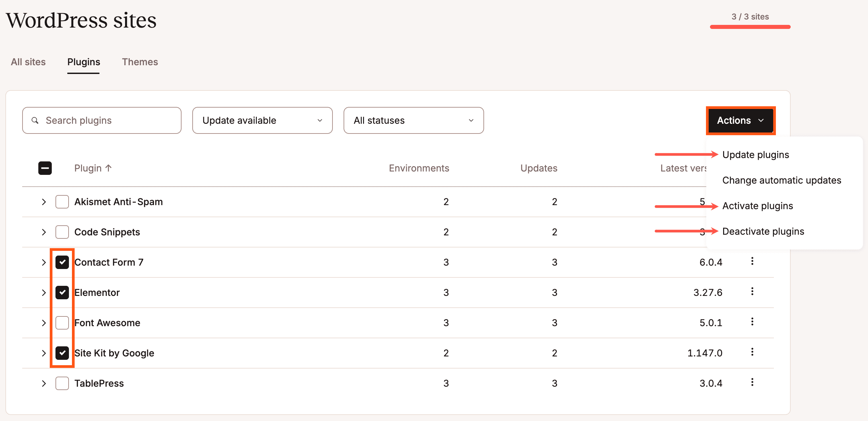The image size is (868, 421).
Task: Expand the Font Awesome row
Action: tap(44, 323)
